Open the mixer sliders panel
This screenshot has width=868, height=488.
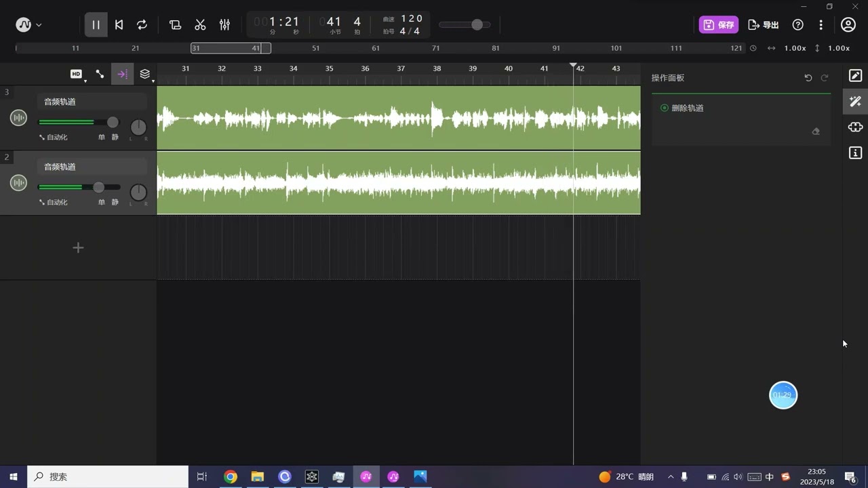click(x=224, y=25)
